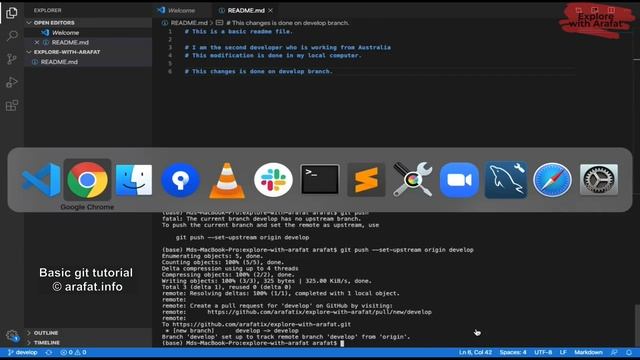Screen dimensions: 640x360
Task: Switch to Finder in app switcher
Action: pyautogui.click(x=134, y=180)
